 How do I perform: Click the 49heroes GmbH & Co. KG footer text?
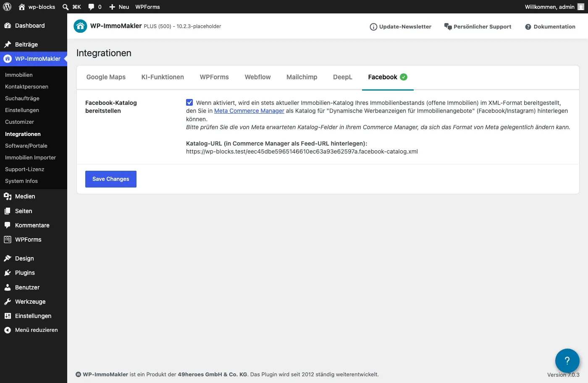[x=213, y=375]
